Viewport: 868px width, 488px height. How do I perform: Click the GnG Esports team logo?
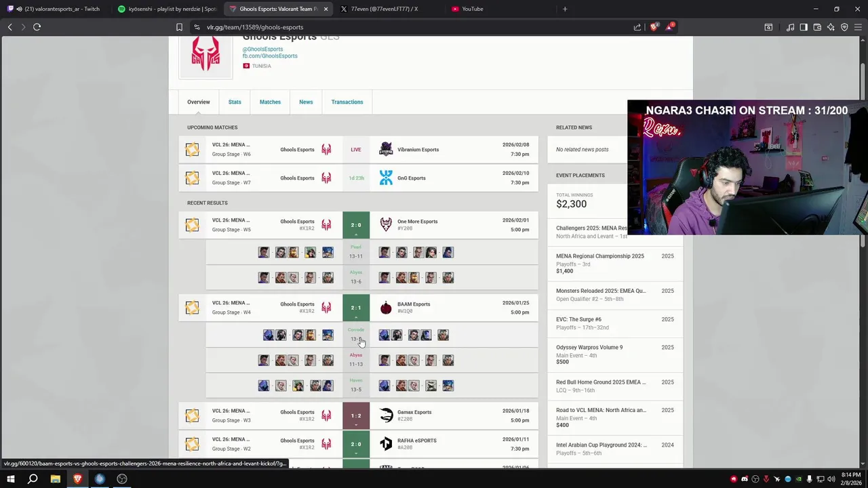click(x=386, y=178)
